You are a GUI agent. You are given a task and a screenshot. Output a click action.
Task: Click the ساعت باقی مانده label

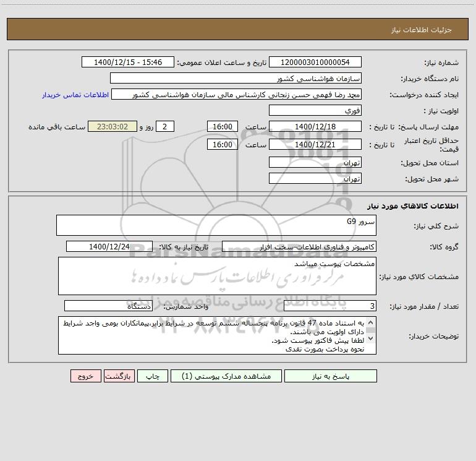[x=57, y=127]
